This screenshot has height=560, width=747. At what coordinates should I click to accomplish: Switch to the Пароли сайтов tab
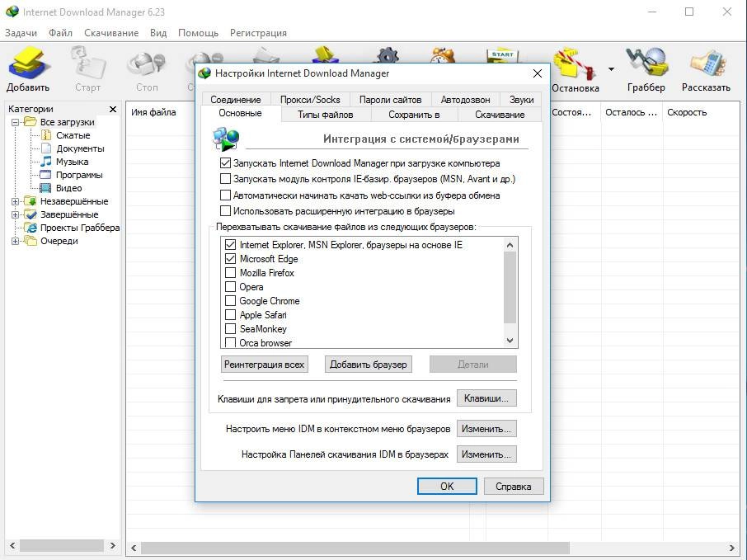coord(390,100)
